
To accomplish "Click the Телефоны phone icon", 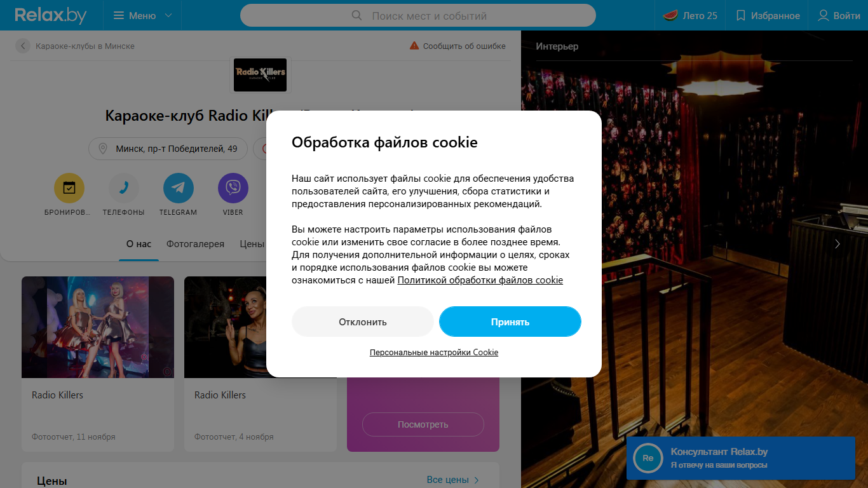I will tap(124, 188).
